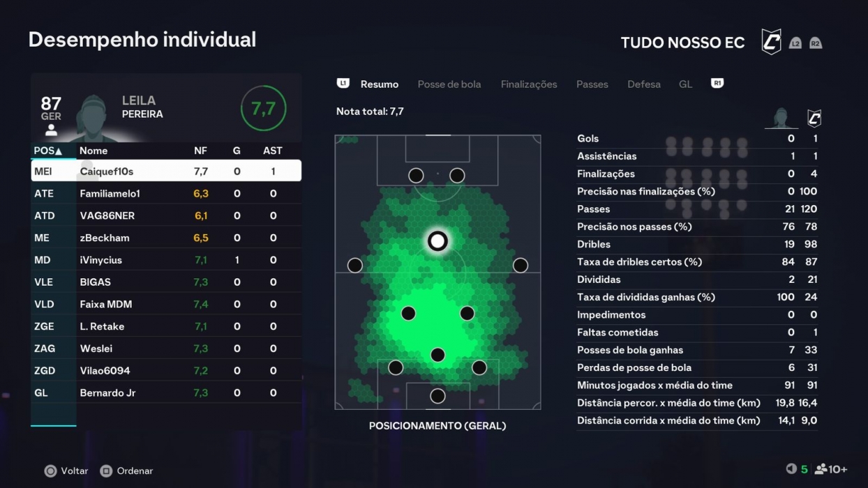Viewport: 868px width, 488px height.
Task: Click the 10+ players online icon
Action: click(x=823, y=471)
